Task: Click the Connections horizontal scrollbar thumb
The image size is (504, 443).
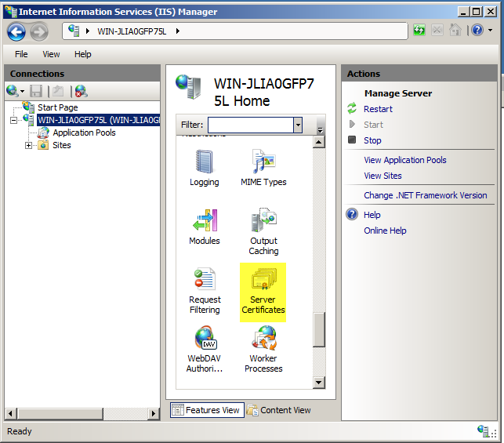Action: 60,413
